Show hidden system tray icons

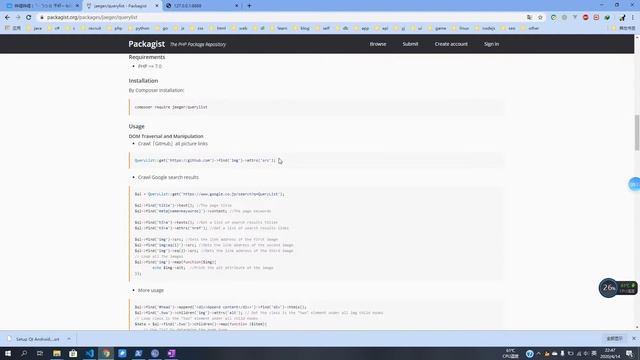(x=538, y=353)
